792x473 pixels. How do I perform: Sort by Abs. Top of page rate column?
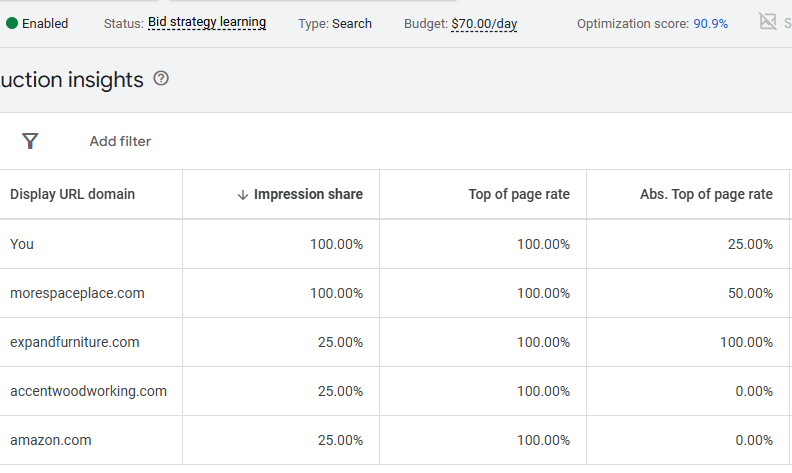click(x=706, y=194)
